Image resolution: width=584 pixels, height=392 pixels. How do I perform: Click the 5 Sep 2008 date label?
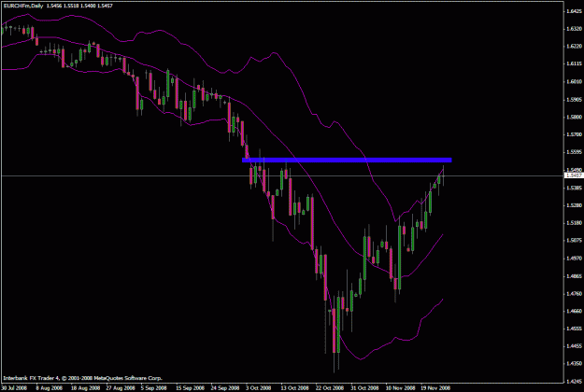click(153, 388)
